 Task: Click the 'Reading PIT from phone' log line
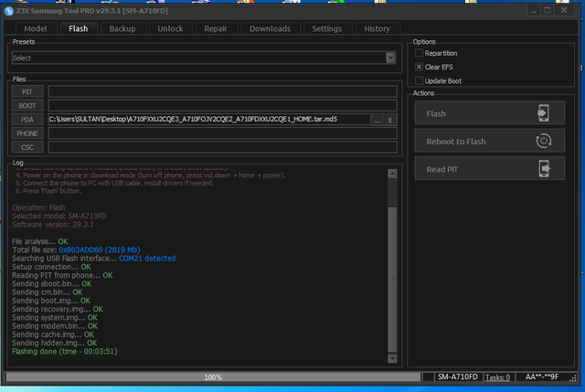62,275
